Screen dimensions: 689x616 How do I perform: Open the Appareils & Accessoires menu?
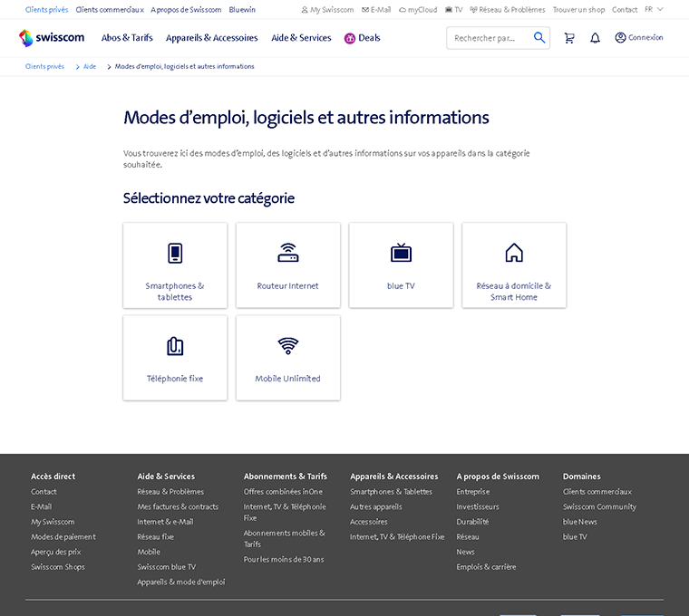click(x=212, y=38)
